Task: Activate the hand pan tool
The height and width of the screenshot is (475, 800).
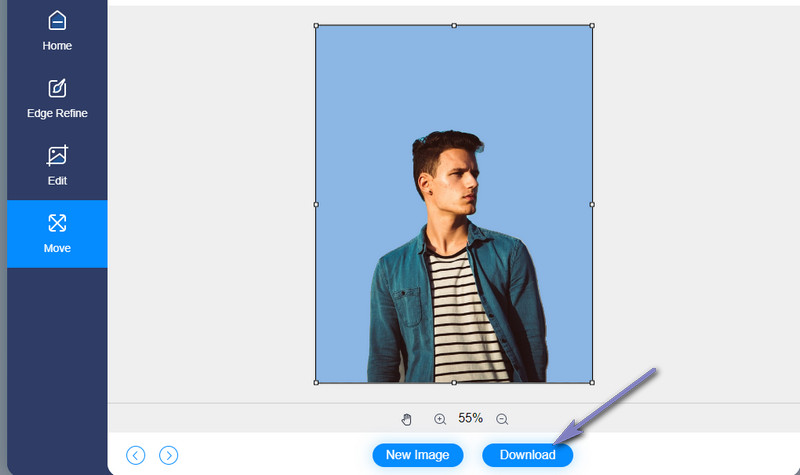Action: pos(406,419)
